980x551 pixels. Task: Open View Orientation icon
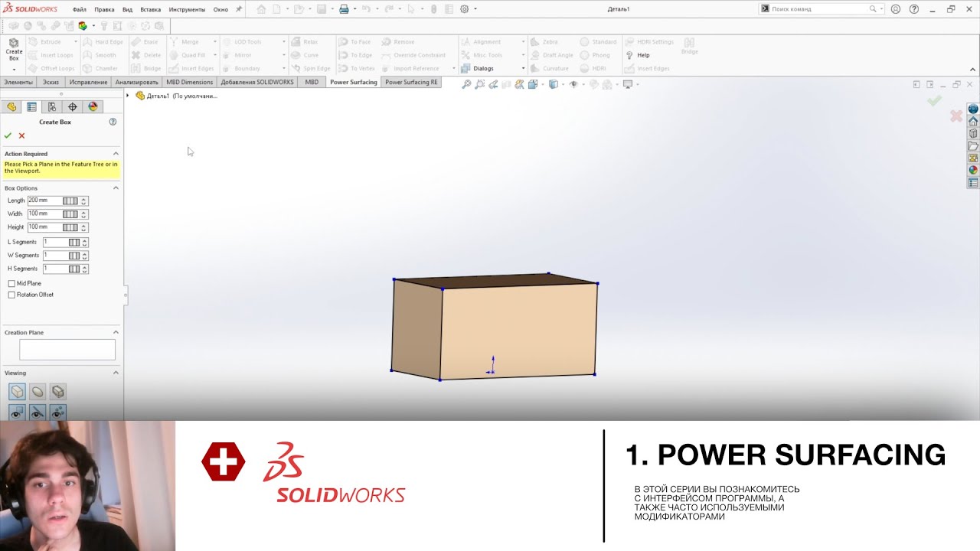point(534,84)
